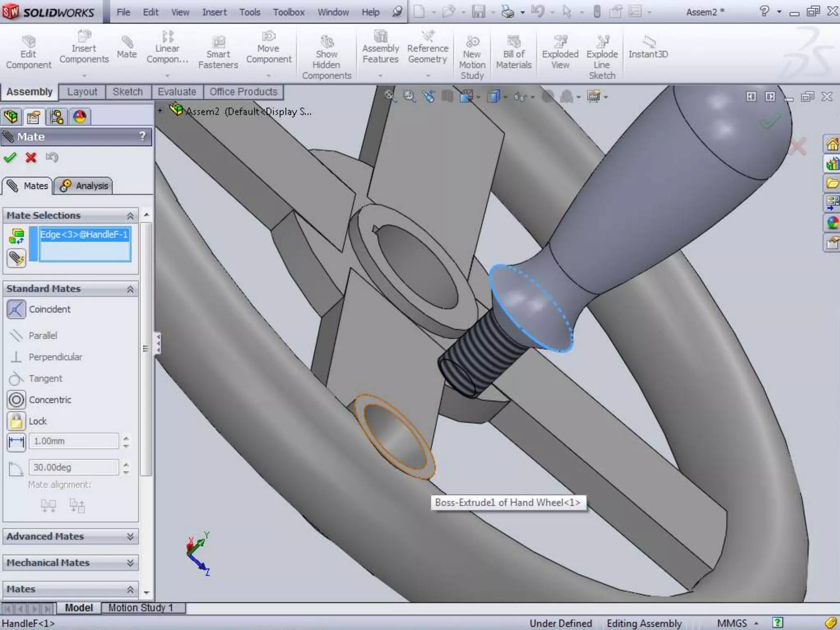Switch to the Analysis tab

click(x=84, y=186)
